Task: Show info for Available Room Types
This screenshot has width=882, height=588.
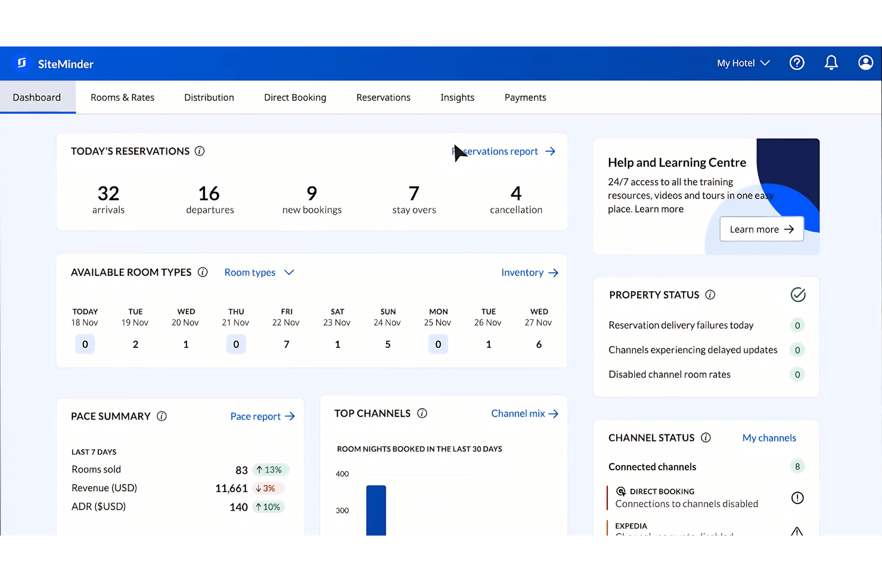Action: tap(203, 272)
